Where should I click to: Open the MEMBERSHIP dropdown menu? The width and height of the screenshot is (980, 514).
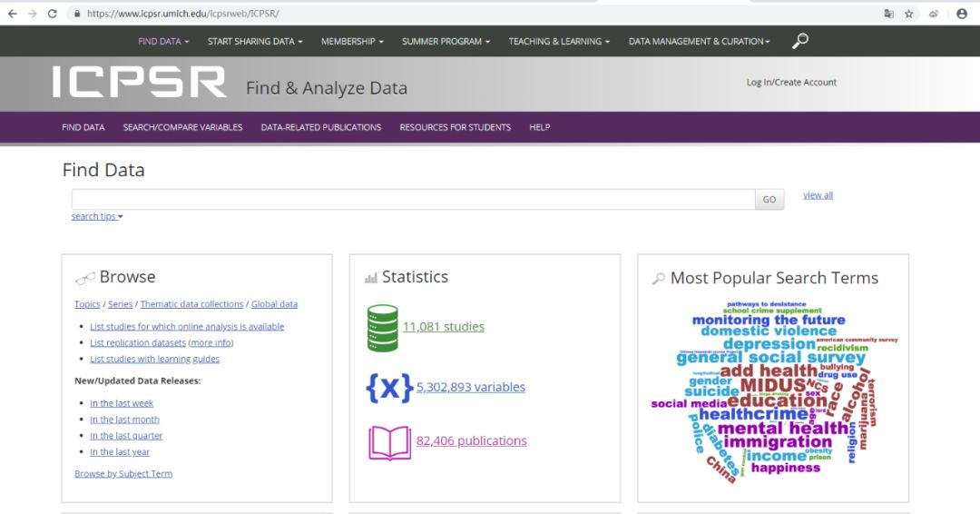(352, 42)
